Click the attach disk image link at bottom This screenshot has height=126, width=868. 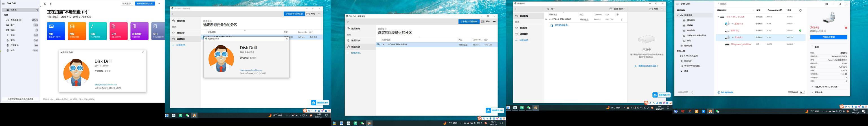point(727,92)
